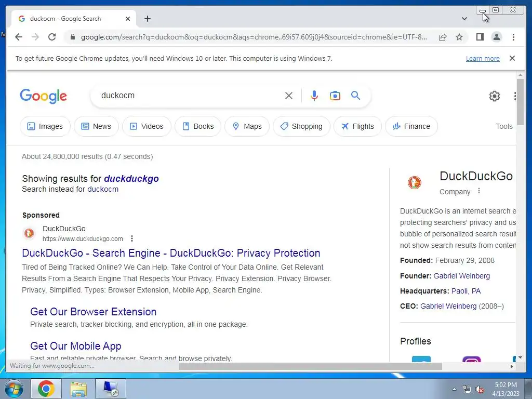Go back to the previous page
This screenshot has height=399, width=532.
19,37
